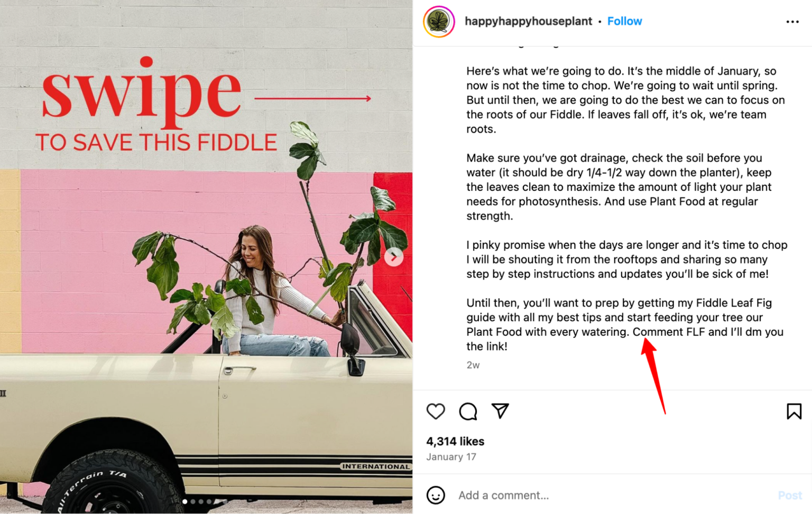Open the emoji picker in the comment bar
Image resolution: width=812 pixels, height=514 pixels.
pyautogui.click(x=436, y=496)
